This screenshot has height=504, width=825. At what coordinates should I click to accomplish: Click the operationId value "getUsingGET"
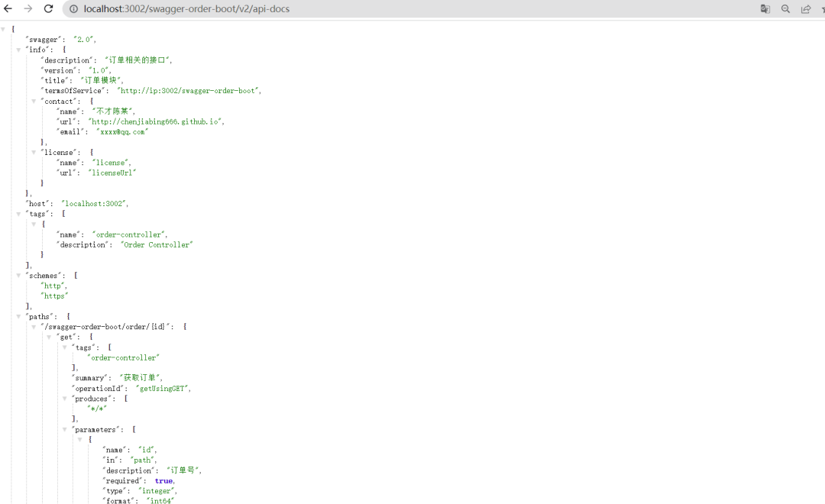pos(162,388)
